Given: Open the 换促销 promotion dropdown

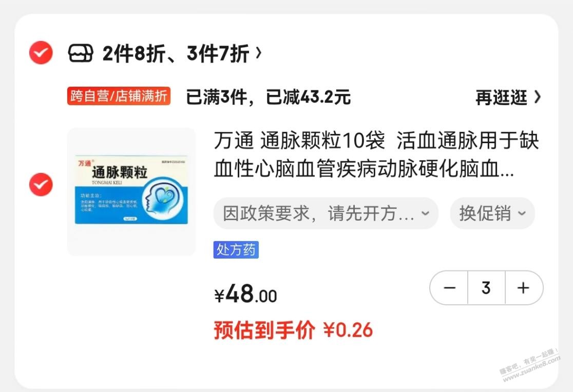Looking at the screenshot, I should coord(492,213).
